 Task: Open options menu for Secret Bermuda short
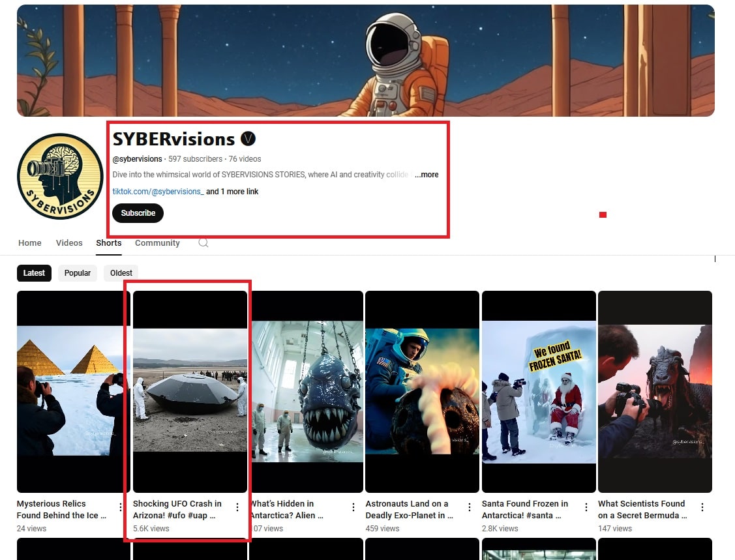pyautogui.click(x=702, y=507)
